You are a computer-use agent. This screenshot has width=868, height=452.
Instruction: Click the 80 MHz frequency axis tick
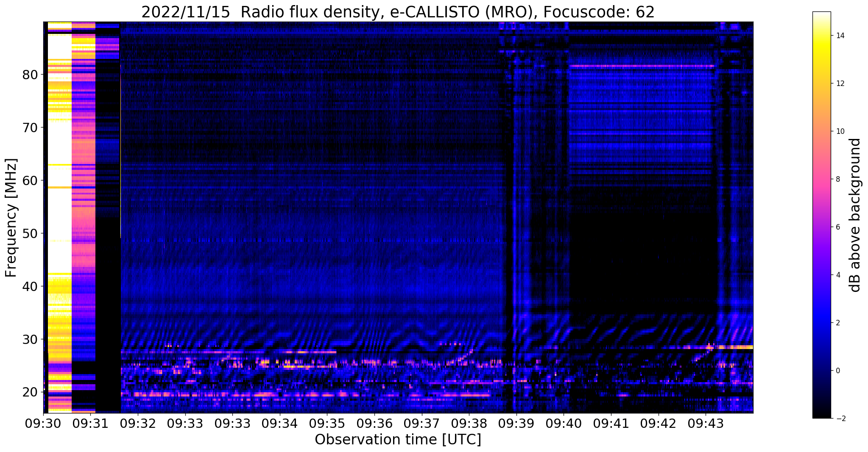pyautogui.click(x=30, y=75)
